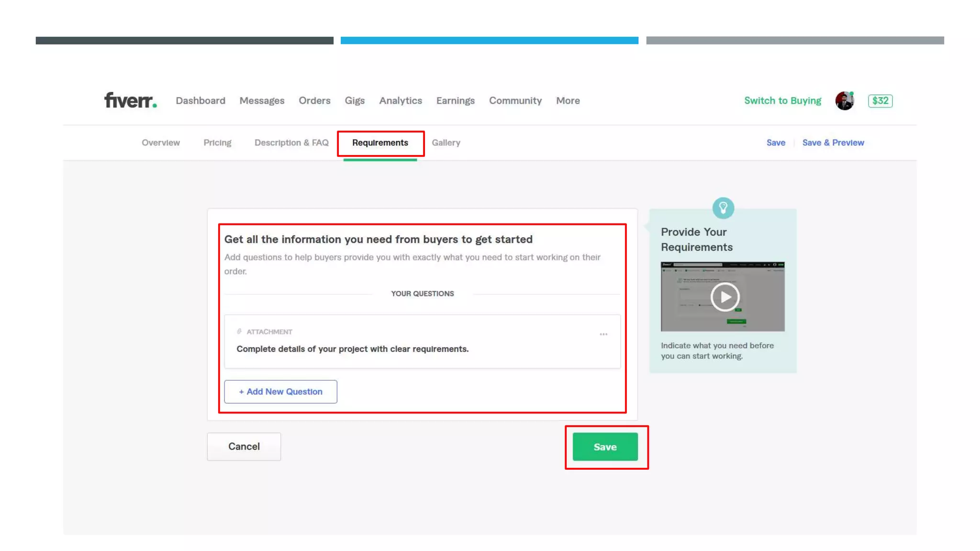The image size is (980, 551).
Task: Click the Save & Preview link
Action: (x=833, y=143)
